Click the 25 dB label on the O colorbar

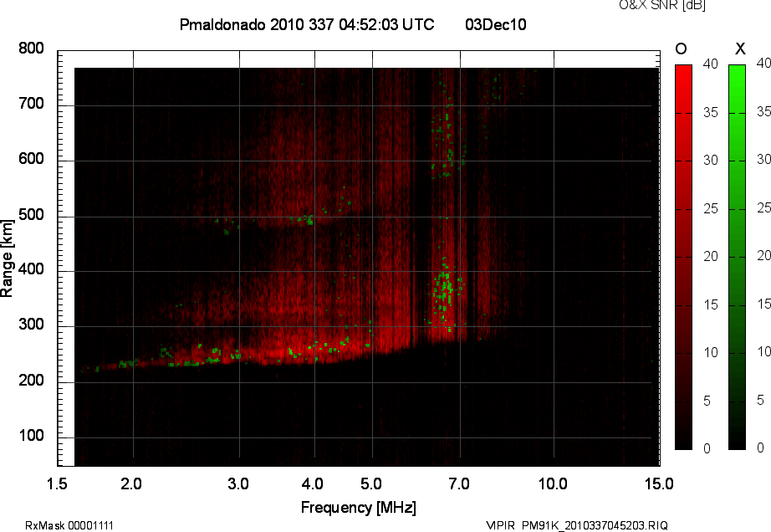(x=711, y=208)
